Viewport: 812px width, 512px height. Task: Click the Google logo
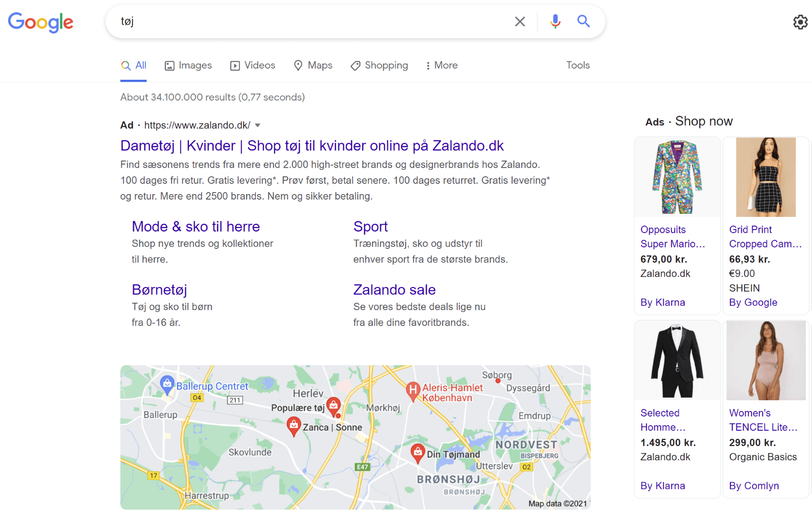pos(41,22)
